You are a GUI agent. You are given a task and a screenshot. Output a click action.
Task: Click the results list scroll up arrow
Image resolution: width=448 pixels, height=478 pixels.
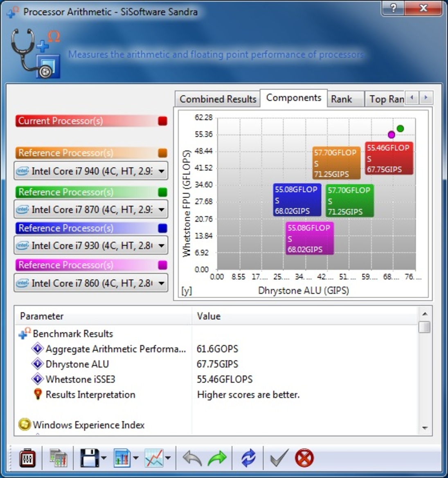point(425,314)
